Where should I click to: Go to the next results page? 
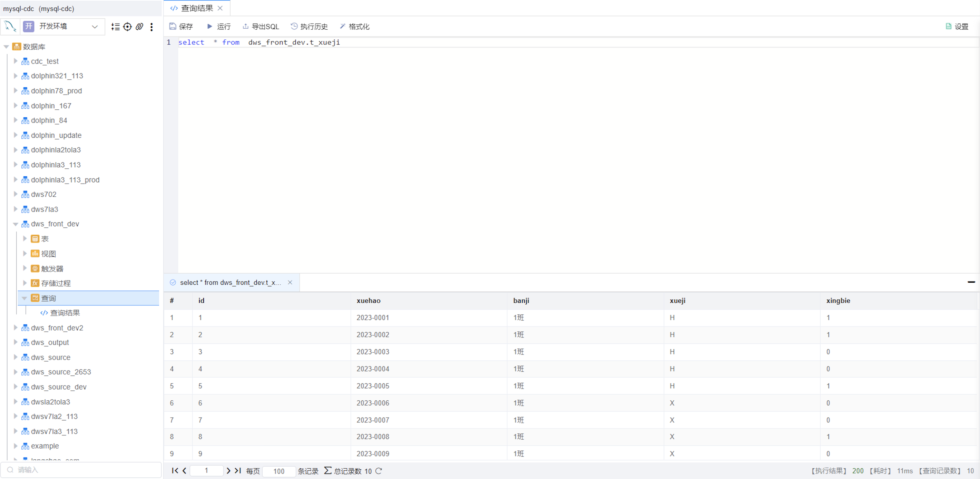tap(228, 471)
